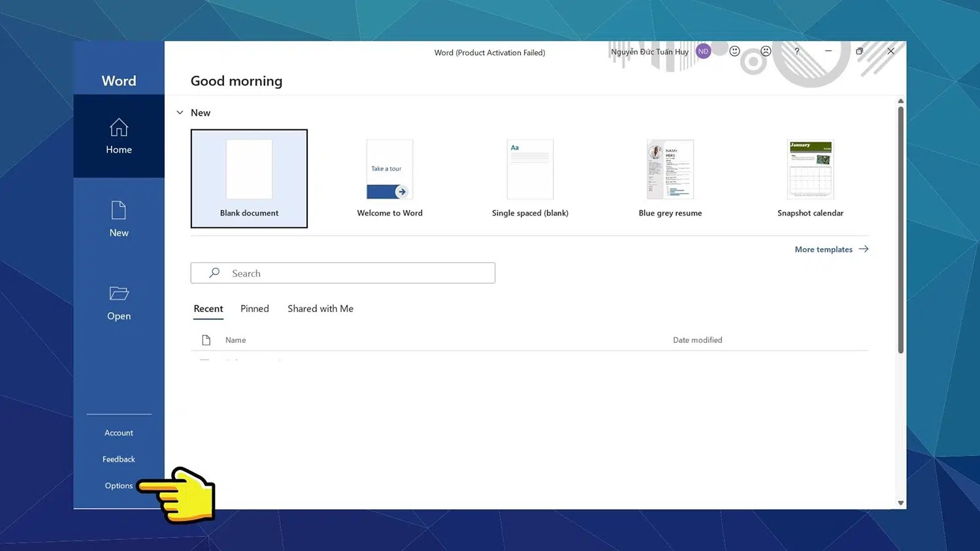Minimize the Word window
The width and height of the screenshot is (980, 551).
coord(828,51)
